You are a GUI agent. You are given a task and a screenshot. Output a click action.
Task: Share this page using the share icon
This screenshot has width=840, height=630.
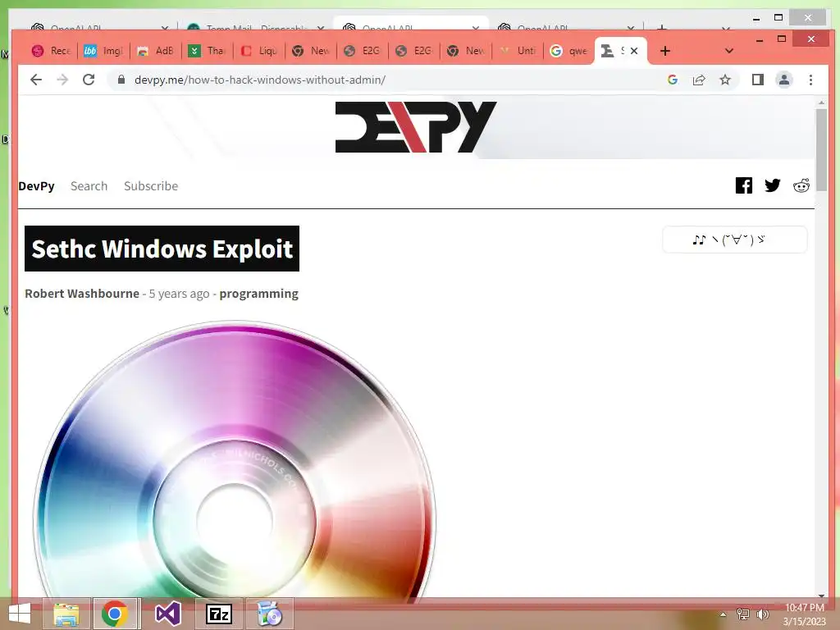699,80
